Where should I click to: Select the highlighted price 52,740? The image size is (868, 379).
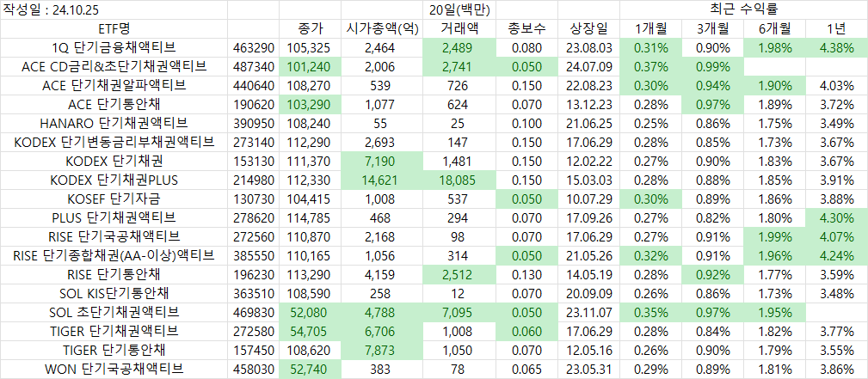(310, 369)
